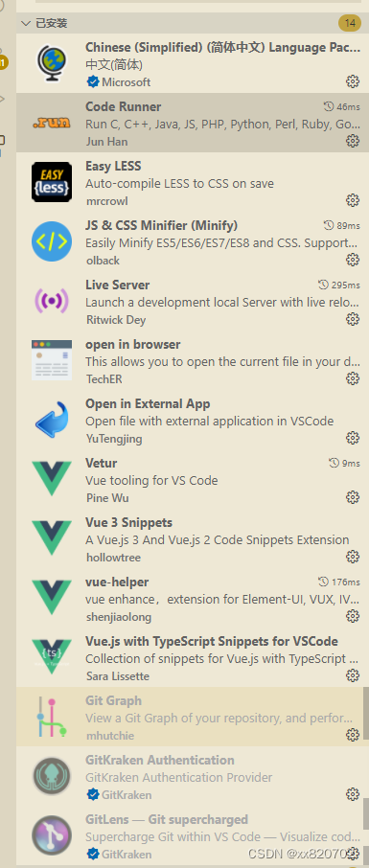The width and height of the screenshot is (369, 868).
Task: Click vue-helper activation time 176ms
Action: [339, 582]
